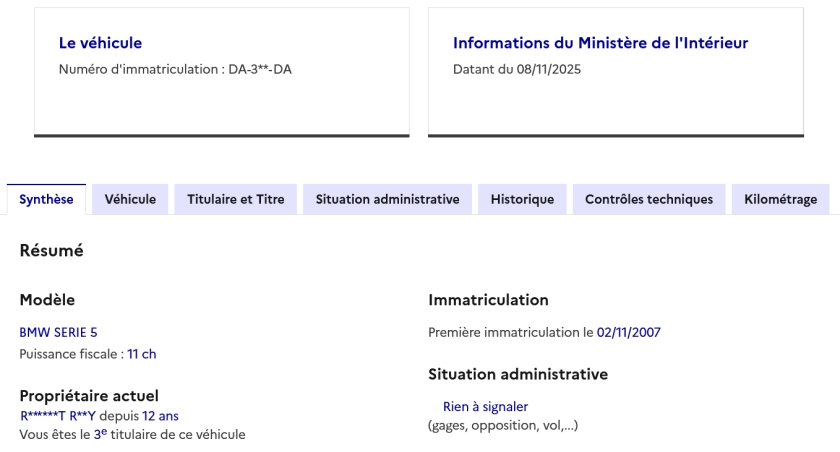
Task: Go to the Historique tab
Action: tap(522, 199)
